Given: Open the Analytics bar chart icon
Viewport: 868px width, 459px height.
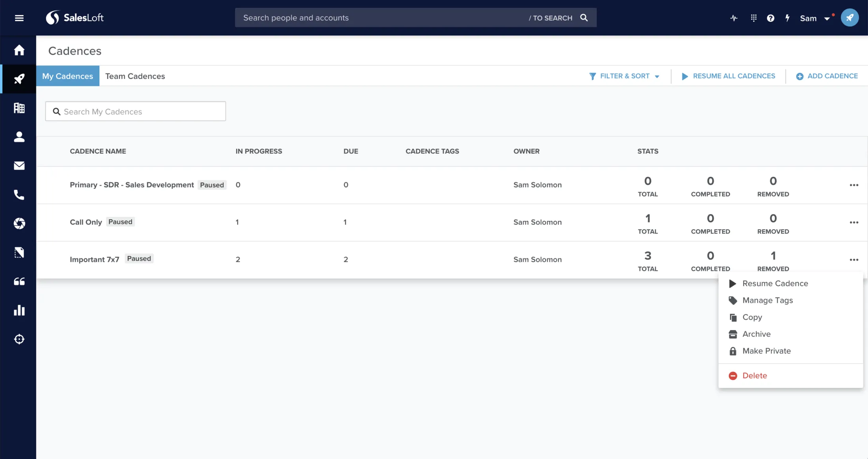Looking at the screenshot, I should point(19,310).
